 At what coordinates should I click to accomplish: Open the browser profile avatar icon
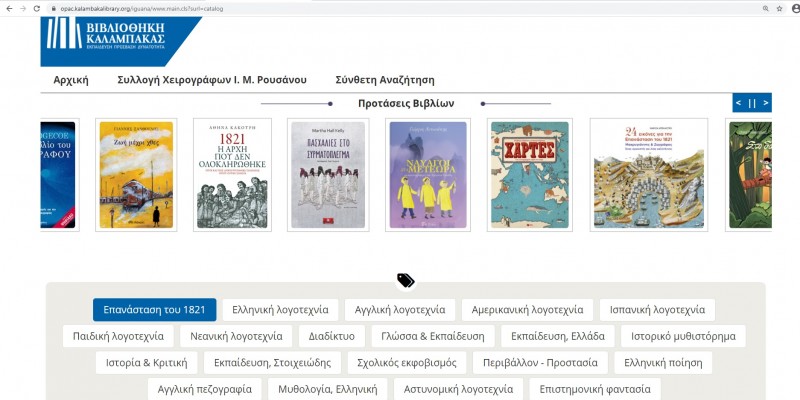point(793,8)
